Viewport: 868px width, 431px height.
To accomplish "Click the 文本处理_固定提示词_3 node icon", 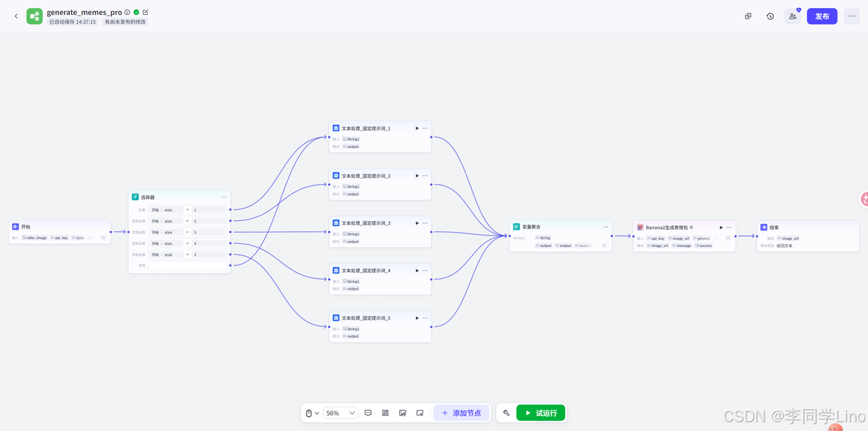I will (x=336, y=223).
